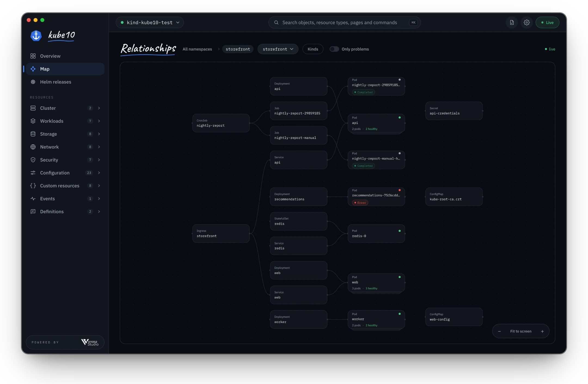
Task: Click the Security shield icon
Action: 33,160
